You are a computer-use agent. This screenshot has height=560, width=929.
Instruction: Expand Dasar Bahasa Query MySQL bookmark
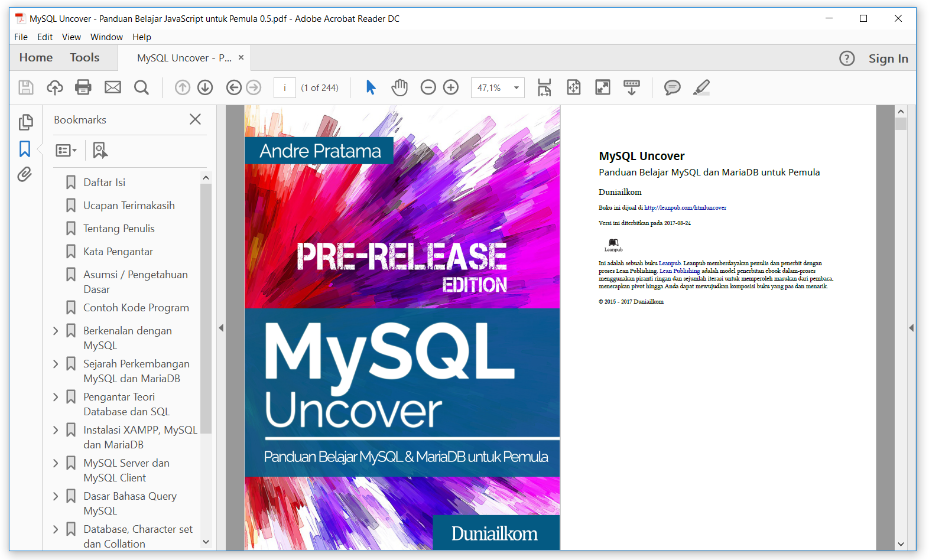point(56,496)
